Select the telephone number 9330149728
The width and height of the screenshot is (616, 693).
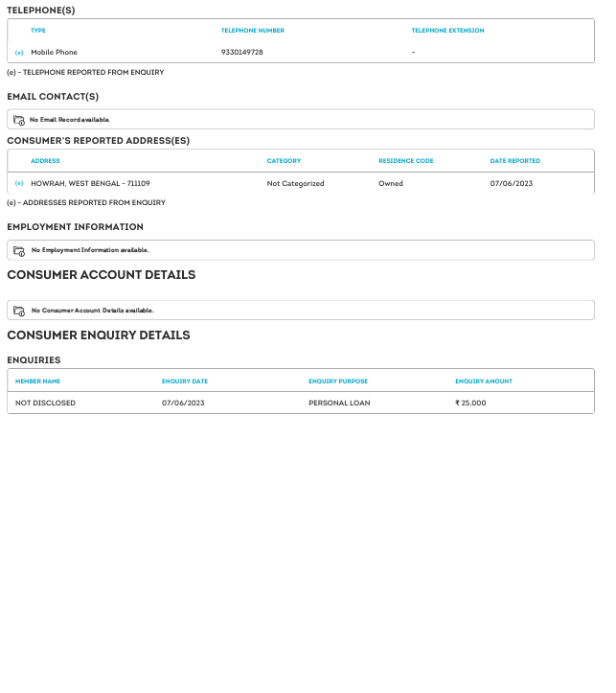[x=241, y=52]
